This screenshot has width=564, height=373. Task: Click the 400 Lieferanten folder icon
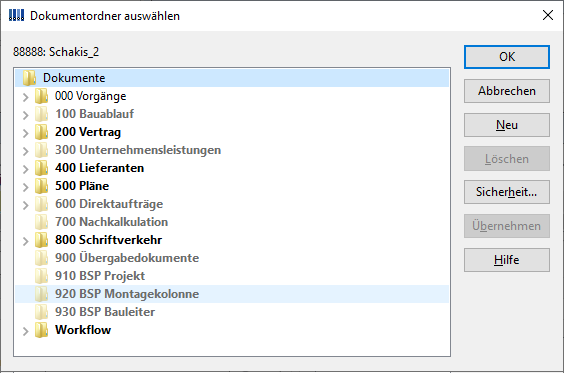[41, 168]
